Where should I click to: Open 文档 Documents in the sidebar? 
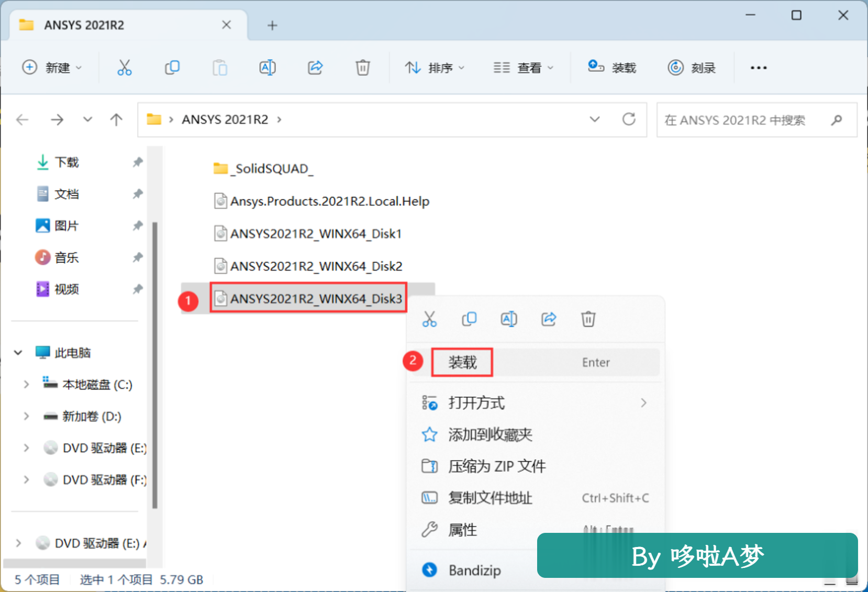[67, 194]
